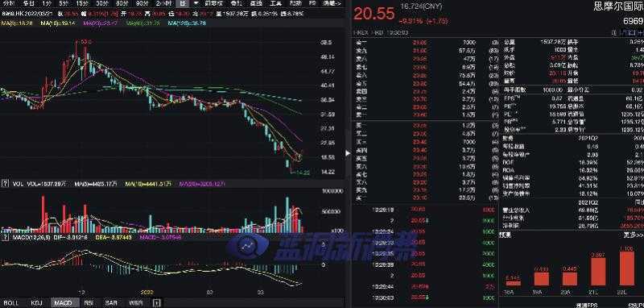Open the 画线 drawing menu
The image size is (644, 308).
[x=256, y=3]
